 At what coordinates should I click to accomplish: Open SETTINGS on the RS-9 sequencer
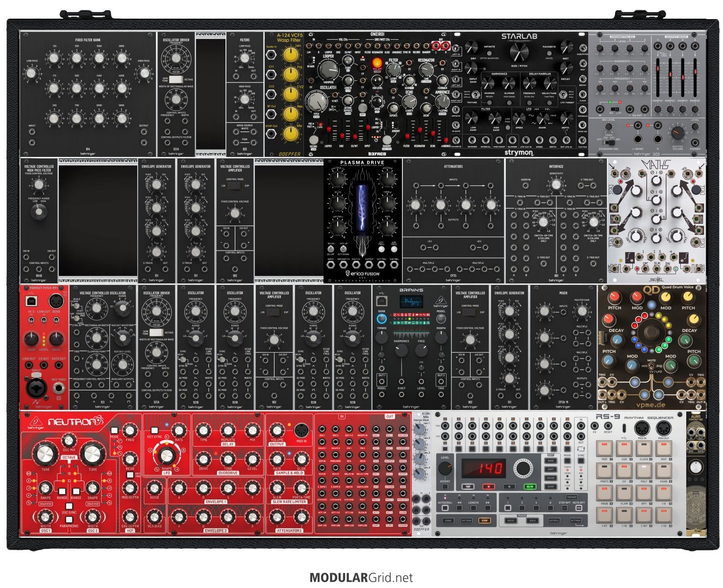[x=575, y=521]
